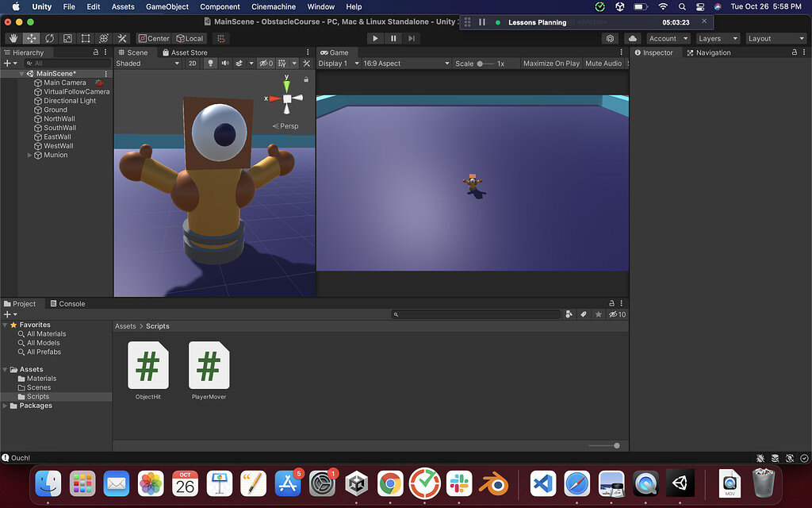Open Slack from the Dock

tap(459, 483)
